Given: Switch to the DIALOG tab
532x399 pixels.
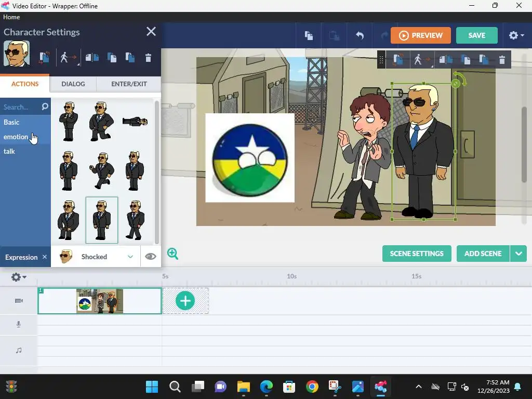Looking at the screenshot, I should point(73,84).
